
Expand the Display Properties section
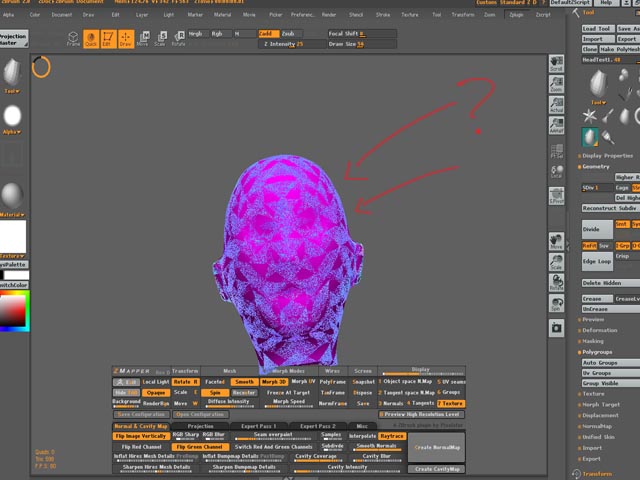point(607,156)
